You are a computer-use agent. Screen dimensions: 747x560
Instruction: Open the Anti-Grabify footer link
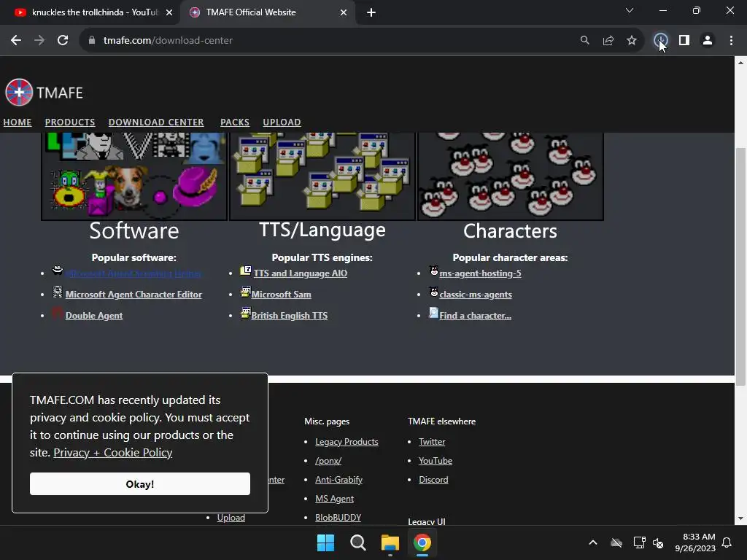[x=338, y=480]
